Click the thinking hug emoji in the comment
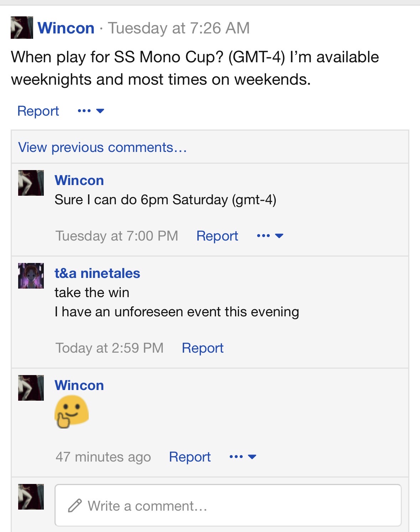 click(x=71, y=412)
